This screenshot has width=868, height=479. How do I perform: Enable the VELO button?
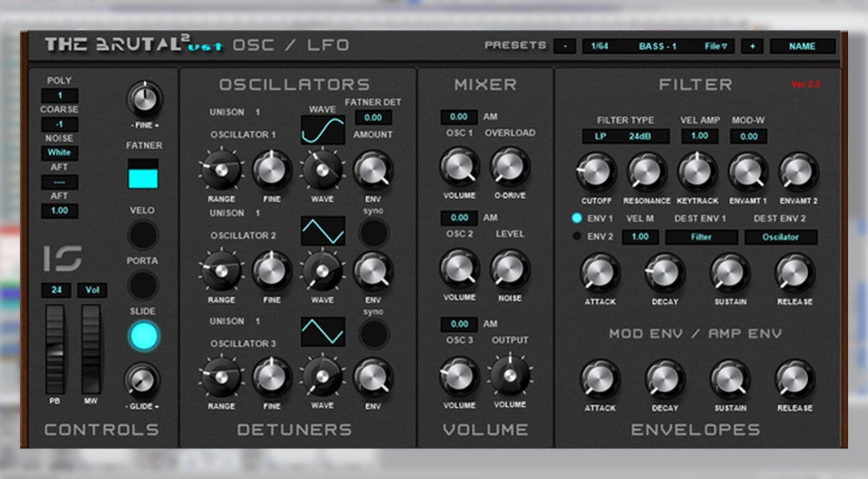point(143,234)
